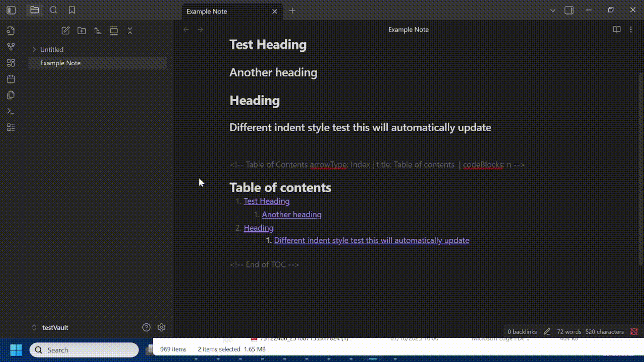
Task: Click the Windows taskbar Search box
Action: point(84,350)
